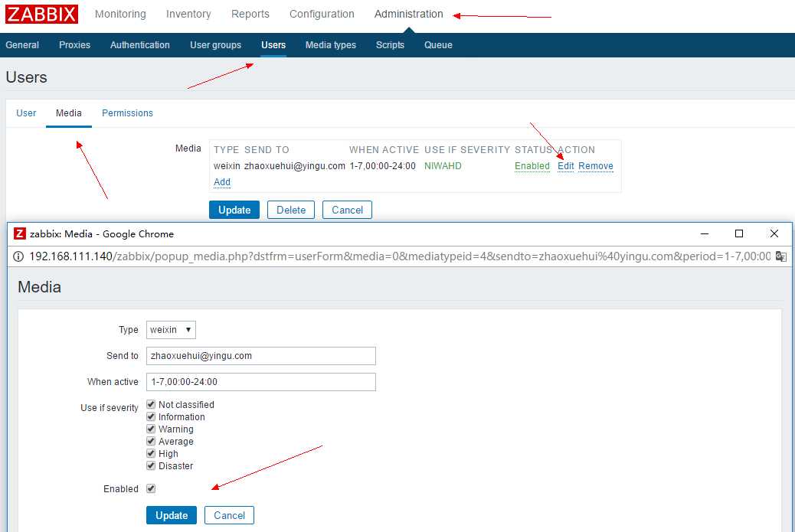Image resolution: width=795 pixels, height=532 pixels.
Task: Toggle the Not classified severity checkbox
Action: (x=151, y=404)
